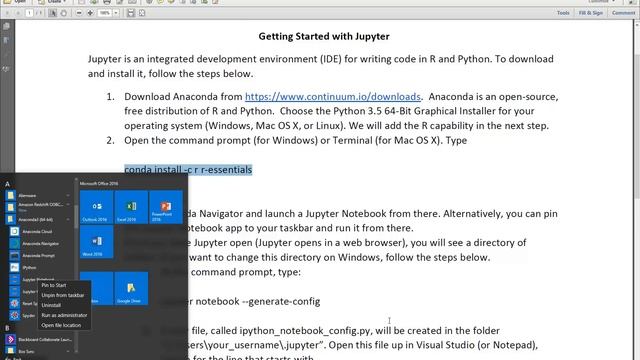The width and height of the screenshot is (640, 360).
Task: Open the bookmarks side panel
Action: pyautogui.click(x=7, y=40)
